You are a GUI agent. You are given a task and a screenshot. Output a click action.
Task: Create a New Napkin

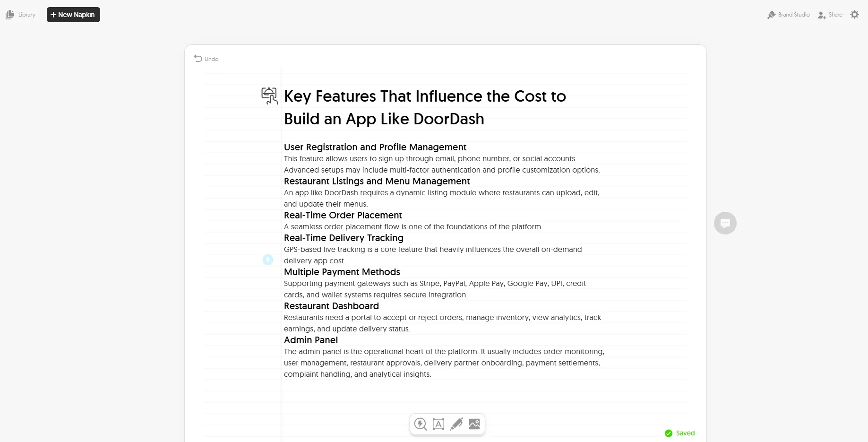[73, 15]
